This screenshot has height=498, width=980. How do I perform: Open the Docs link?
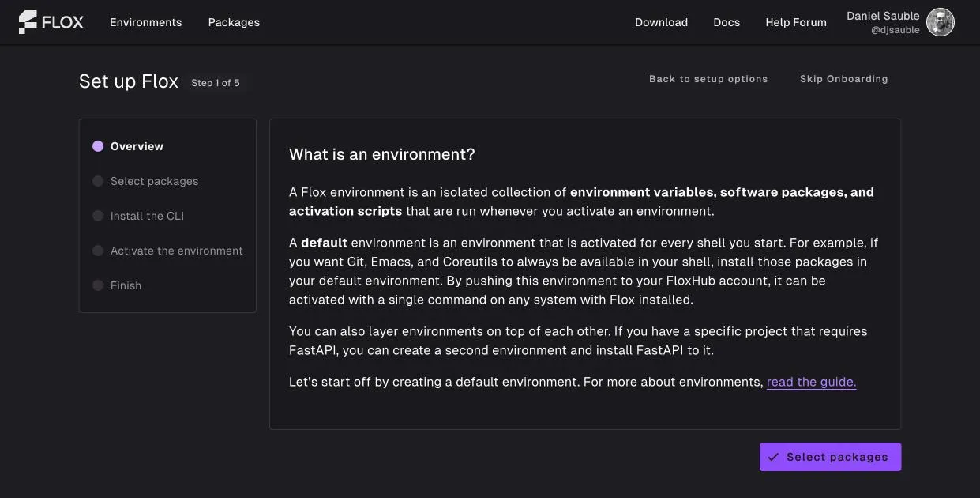pos(727,22)
